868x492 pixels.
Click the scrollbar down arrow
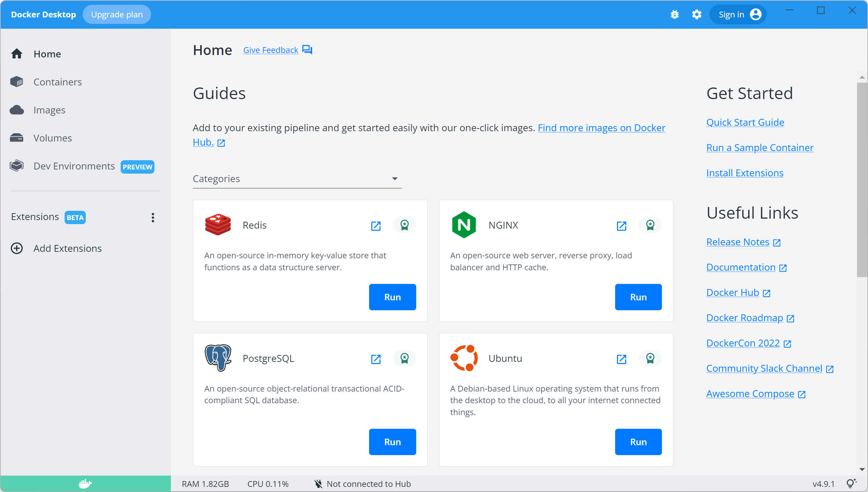[862, 469]
